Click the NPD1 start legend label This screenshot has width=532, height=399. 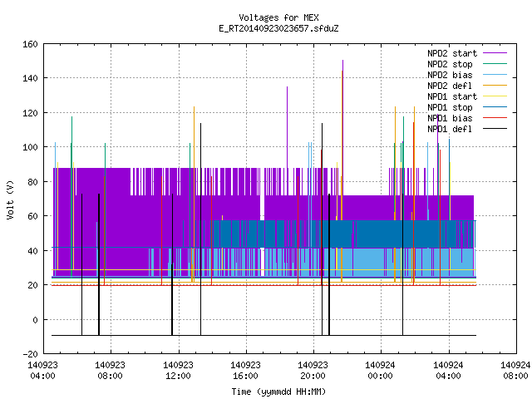tap(452, 96)
